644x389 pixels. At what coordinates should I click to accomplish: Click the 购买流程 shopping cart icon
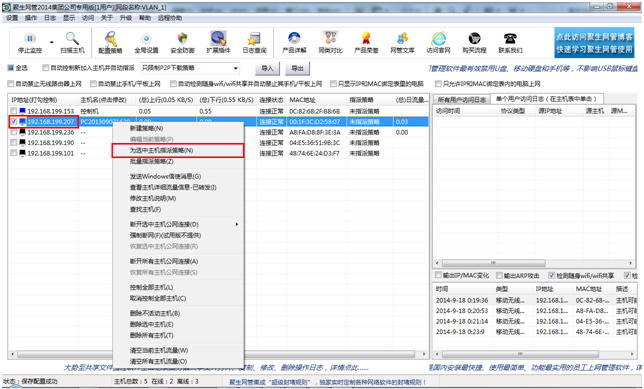tap(474, 39)
